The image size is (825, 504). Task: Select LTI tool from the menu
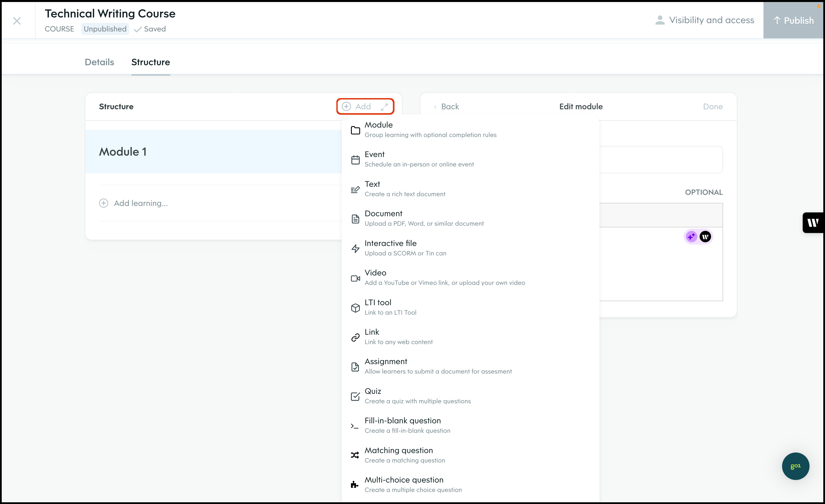point(378,307)
